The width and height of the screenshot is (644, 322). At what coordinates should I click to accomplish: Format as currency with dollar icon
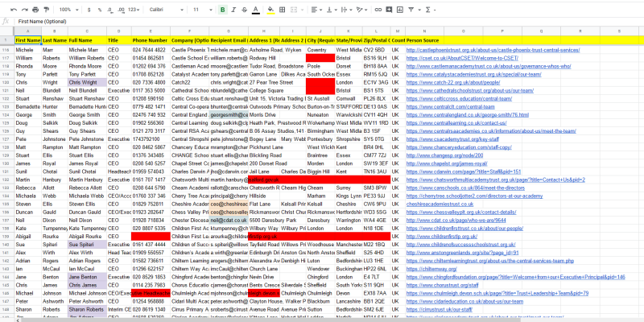(x=89, y=10)
